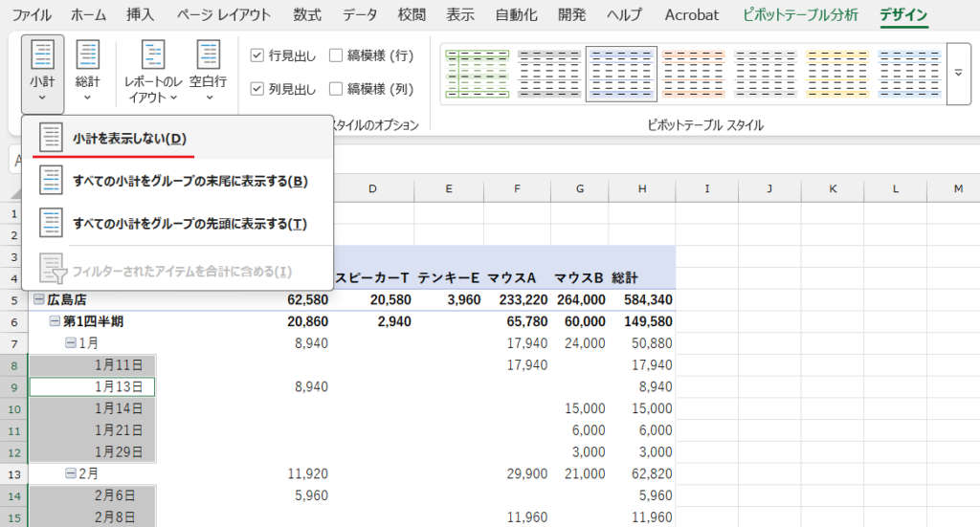
Task: Switch to the 挿入 tab
Action: 140,15
